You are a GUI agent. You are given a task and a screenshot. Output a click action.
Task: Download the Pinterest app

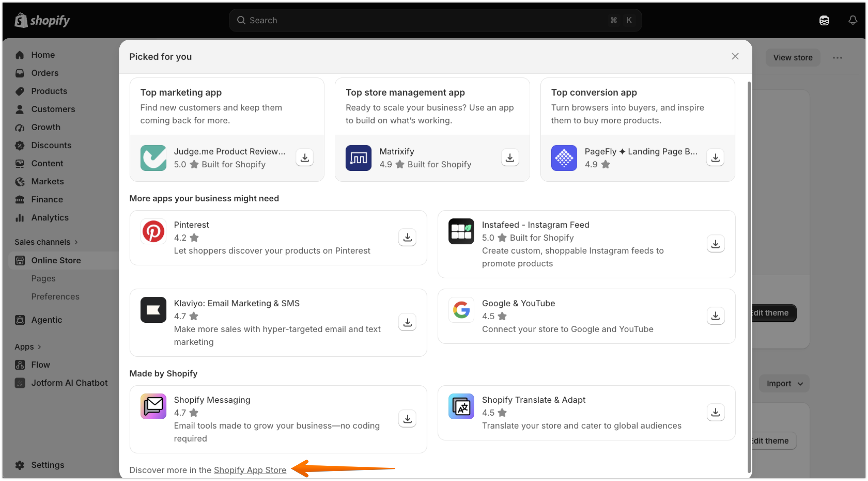(x=407, y=237)
